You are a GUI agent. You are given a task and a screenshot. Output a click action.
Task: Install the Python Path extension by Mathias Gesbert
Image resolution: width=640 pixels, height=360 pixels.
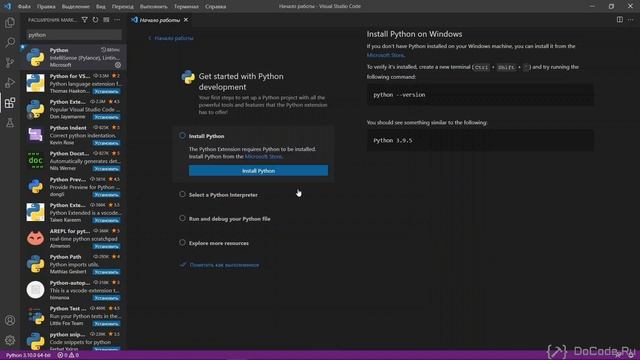(106, 272)
